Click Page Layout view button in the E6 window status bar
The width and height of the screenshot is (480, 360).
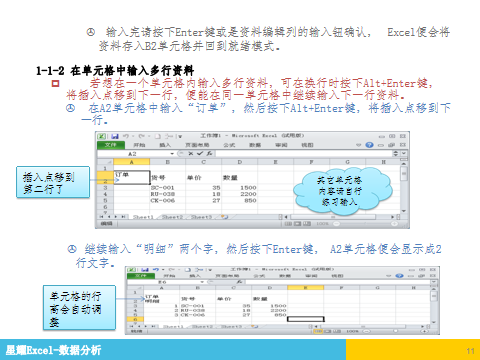tap(327, 331)
